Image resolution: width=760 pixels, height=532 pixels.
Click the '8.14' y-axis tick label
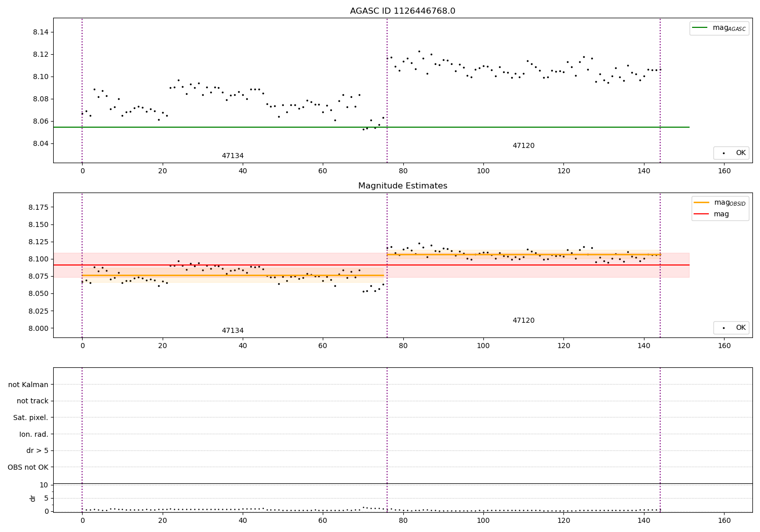41,32
